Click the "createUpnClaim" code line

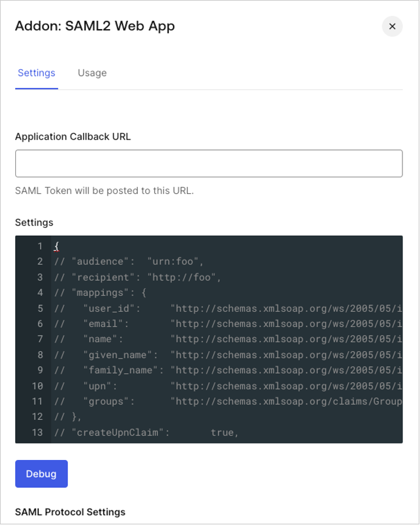(146, 433)
